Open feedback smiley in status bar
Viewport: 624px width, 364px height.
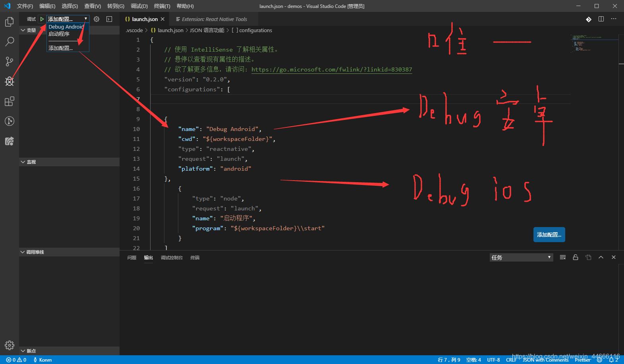599,360
